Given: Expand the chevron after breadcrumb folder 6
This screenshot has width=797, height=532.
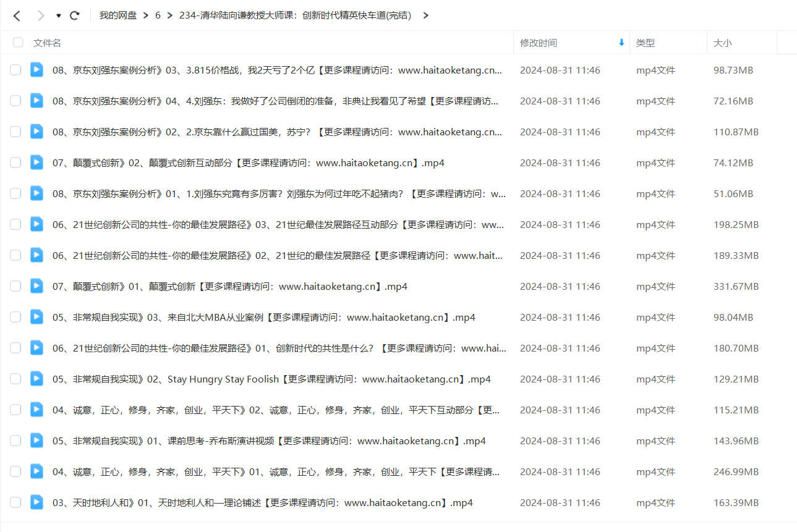Looking at the screenshot, I should tap(169, 15).
